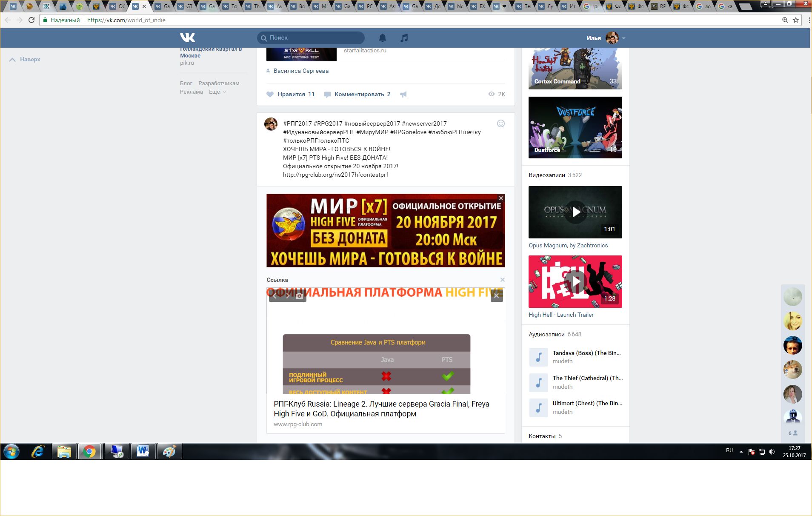
Task: Switch to the browser tab labeled PC
Action: click(x=366, y=6)
